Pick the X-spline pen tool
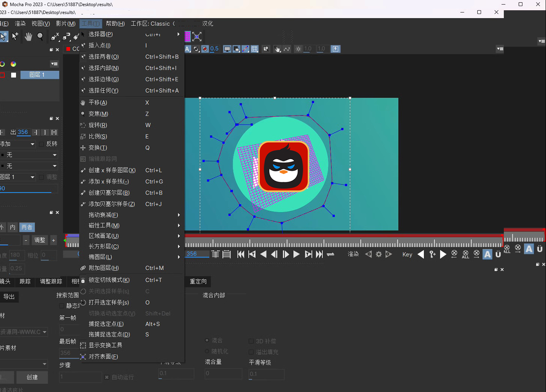 coord(55,36)
